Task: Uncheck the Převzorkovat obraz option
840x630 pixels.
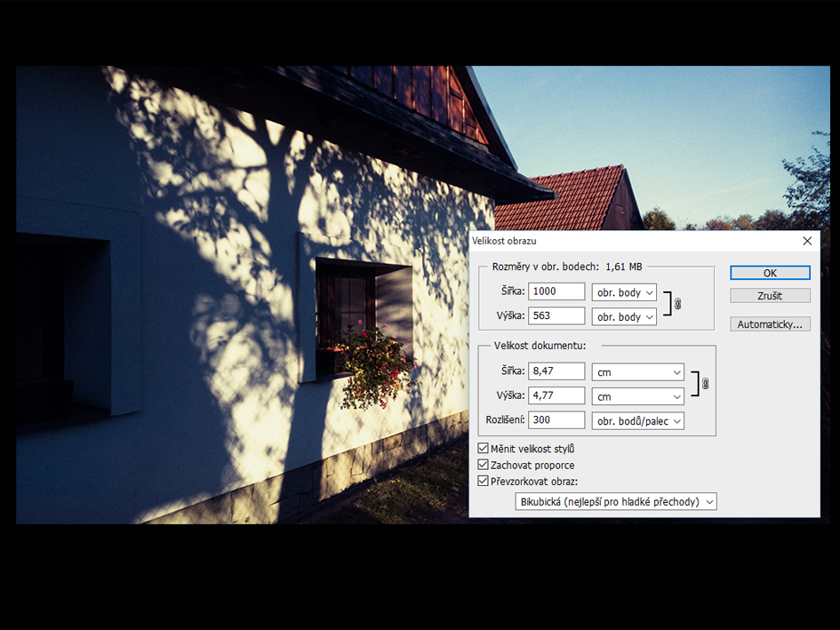Action: click(484, 482)
